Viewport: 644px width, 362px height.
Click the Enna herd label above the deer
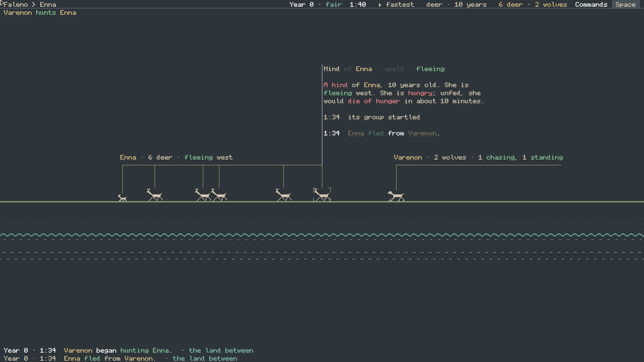click(128, 158)
